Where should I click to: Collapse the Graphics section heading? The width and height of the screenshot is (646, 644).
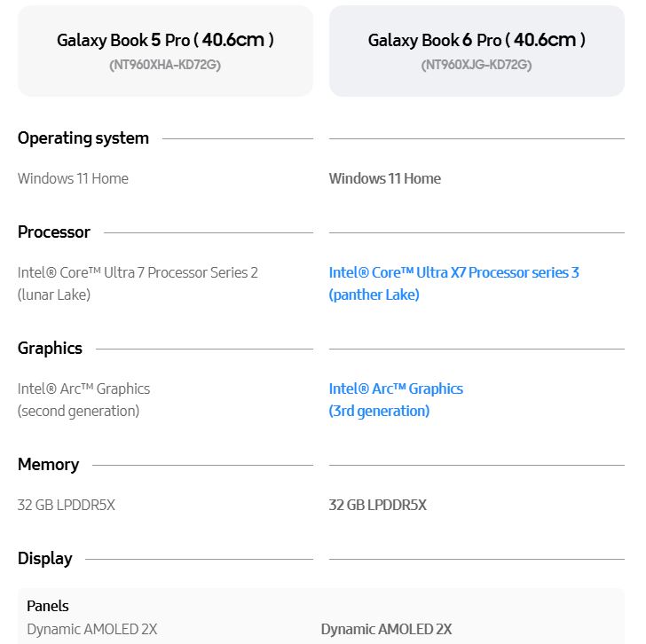pyautogui.click(x=50, y=349)
